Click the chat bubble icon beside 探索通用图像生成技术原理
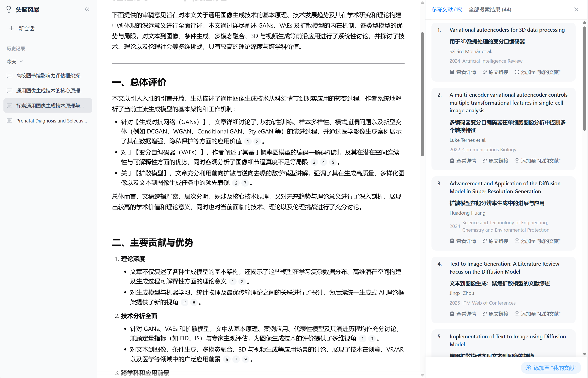The width and height of the screenshot is (588, 378). pos(9,105)
